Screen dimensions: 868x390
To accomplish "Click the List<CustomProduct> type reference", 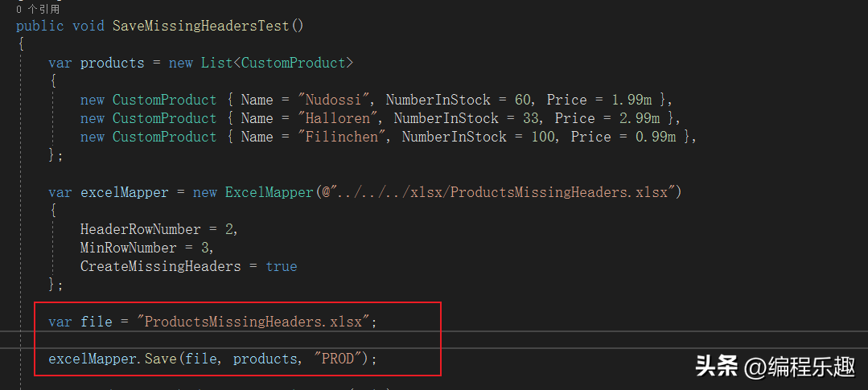I will 277,63.
